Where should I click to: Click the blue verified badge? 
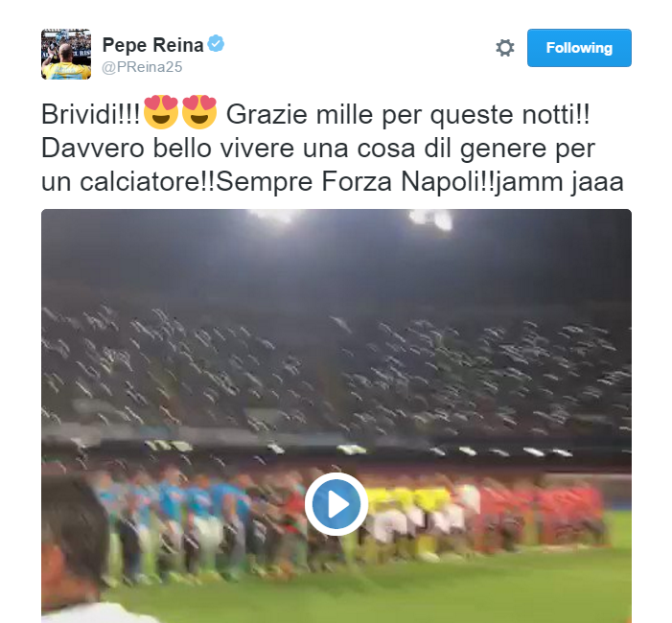click(216, 43)
